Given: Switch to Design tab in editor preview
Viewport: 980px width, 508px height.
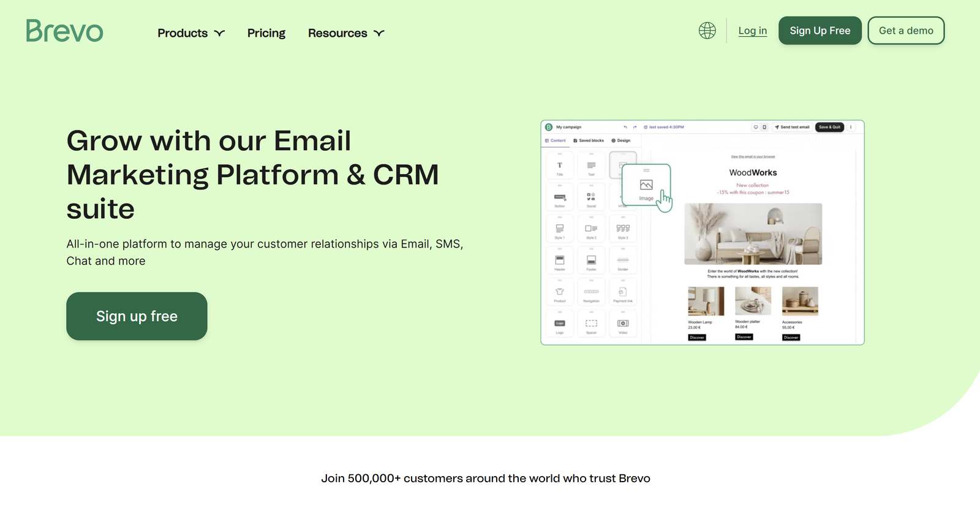Looking at the screenshot, I should (x=621, y=140).
